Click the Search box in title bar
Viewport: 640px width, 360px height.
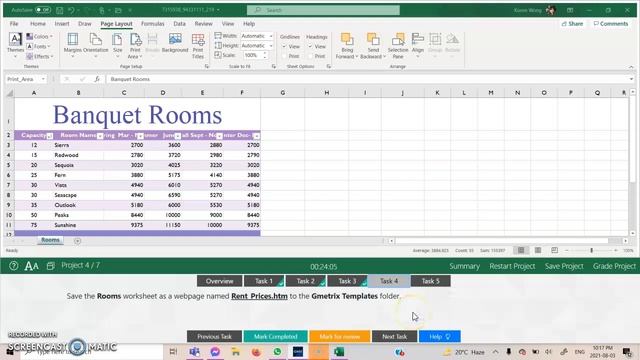pos(323,10)
